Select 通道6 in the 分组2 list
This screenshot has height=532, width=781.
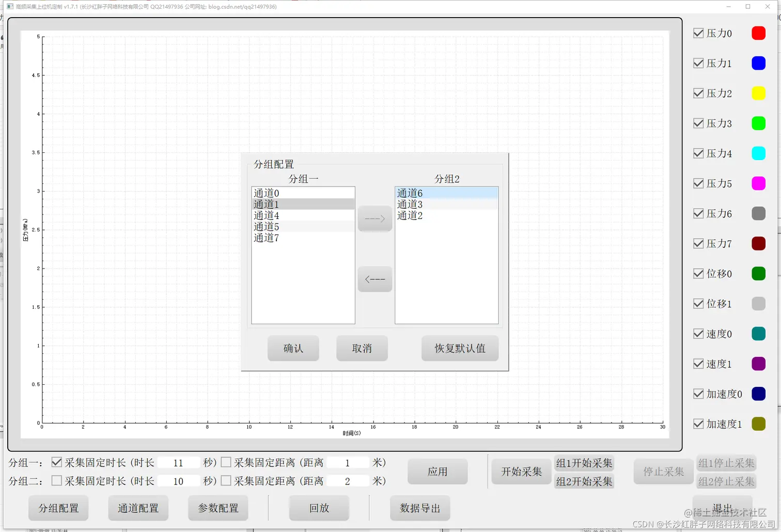tap(409, 192)
